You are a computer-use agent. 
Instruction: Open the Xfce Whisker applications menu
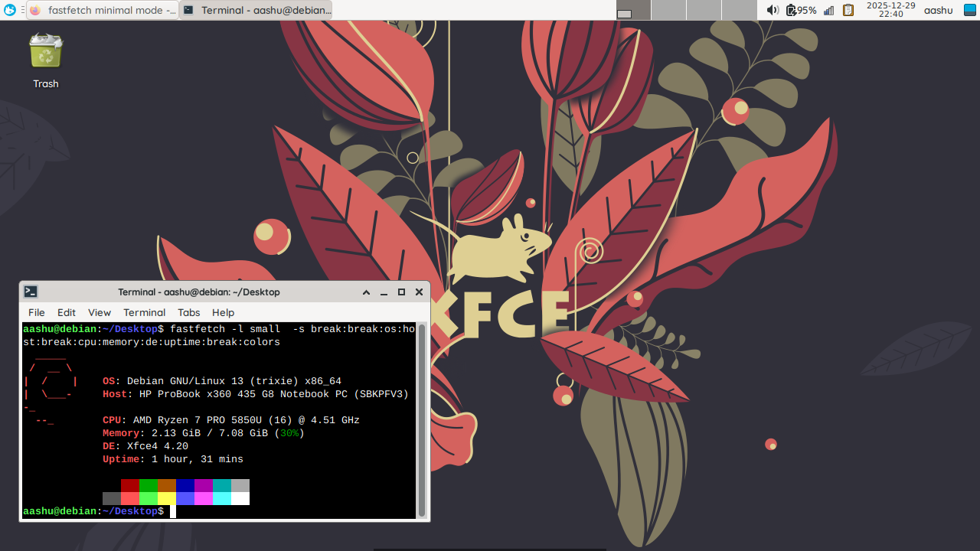pos(10,10)
